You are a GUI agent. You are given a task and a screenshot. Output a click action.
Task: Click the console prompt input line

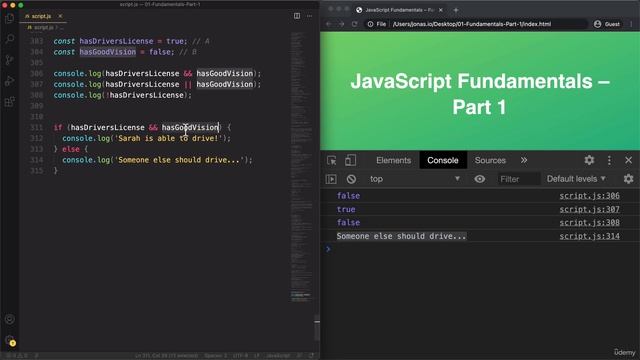click(480, 249)
